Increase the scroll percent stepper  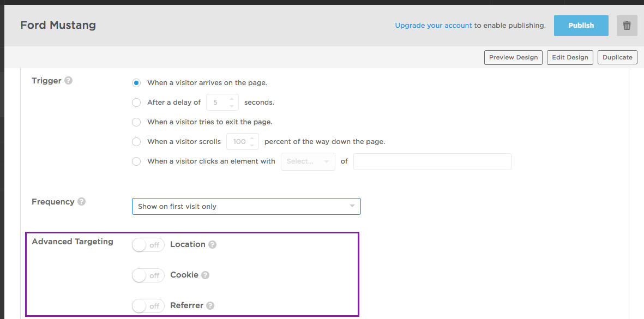[x=252, y=139]
